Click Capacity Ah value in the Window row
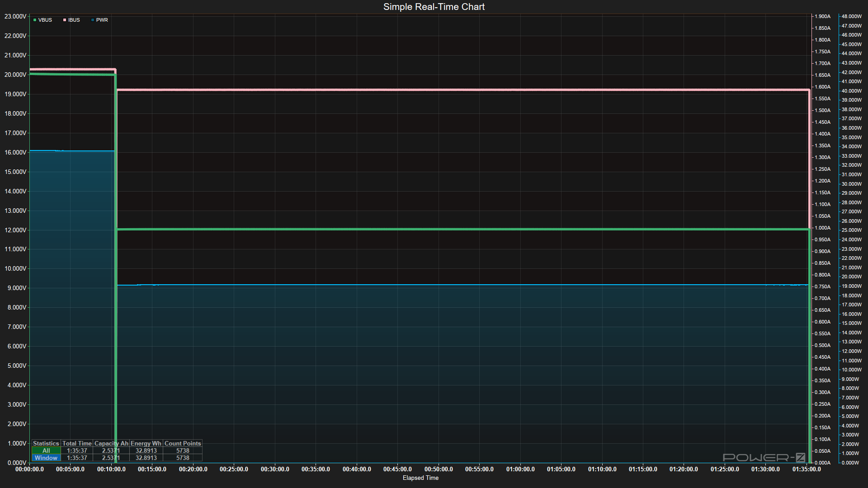 [111, 458]
